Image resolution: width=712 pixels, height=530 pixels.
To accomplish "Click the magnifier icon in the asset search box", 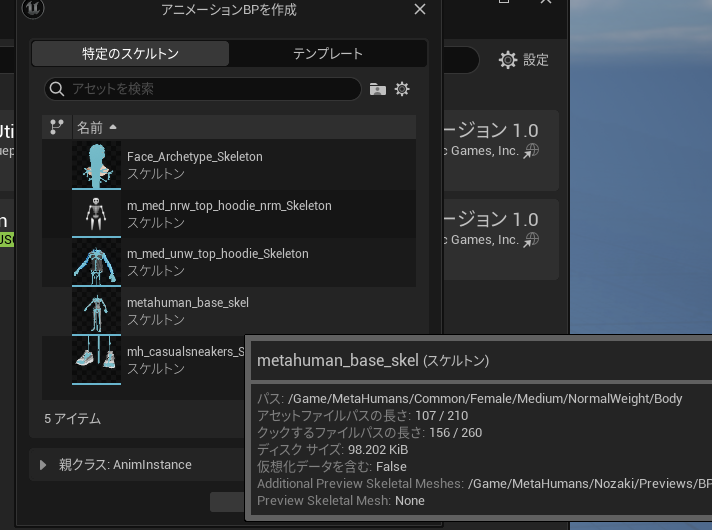I will (58, 89).
